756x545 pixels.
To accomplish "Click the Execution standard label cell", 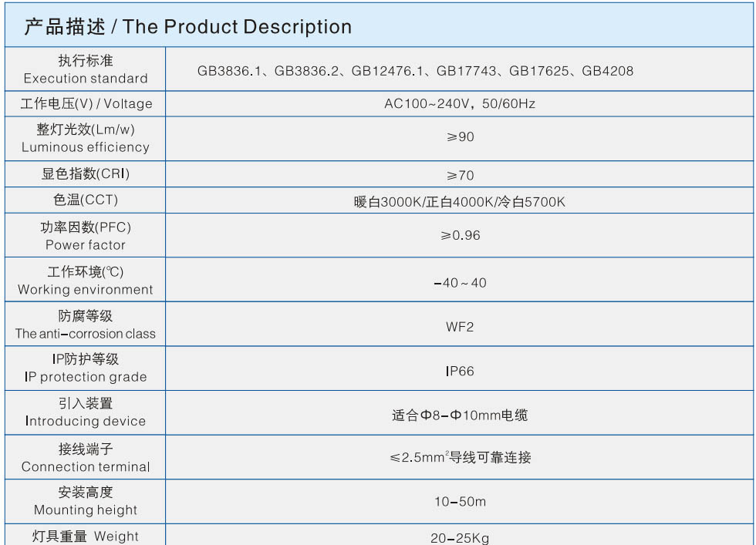I will click(85, 69).
